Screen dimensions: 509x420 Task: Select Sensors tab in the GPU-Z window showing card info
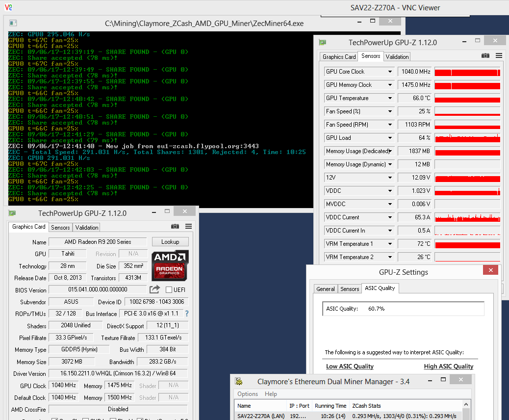tap(60, 227)
